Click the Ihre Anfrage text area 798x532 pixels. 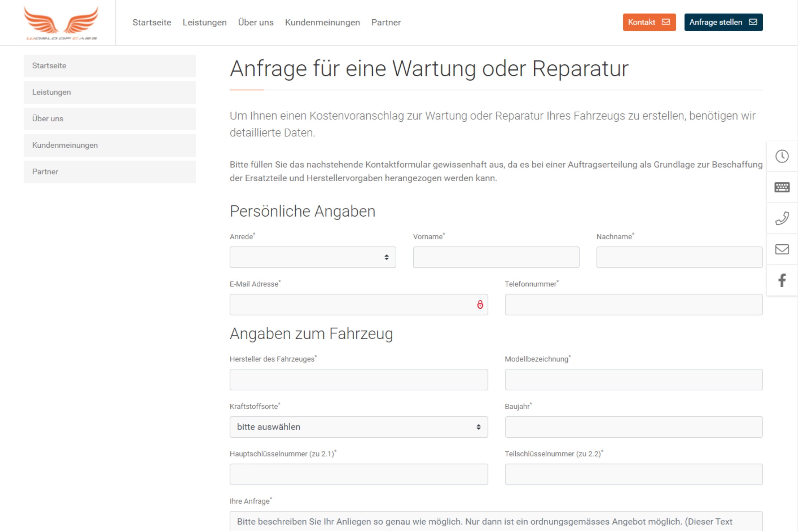click(496, 521)
